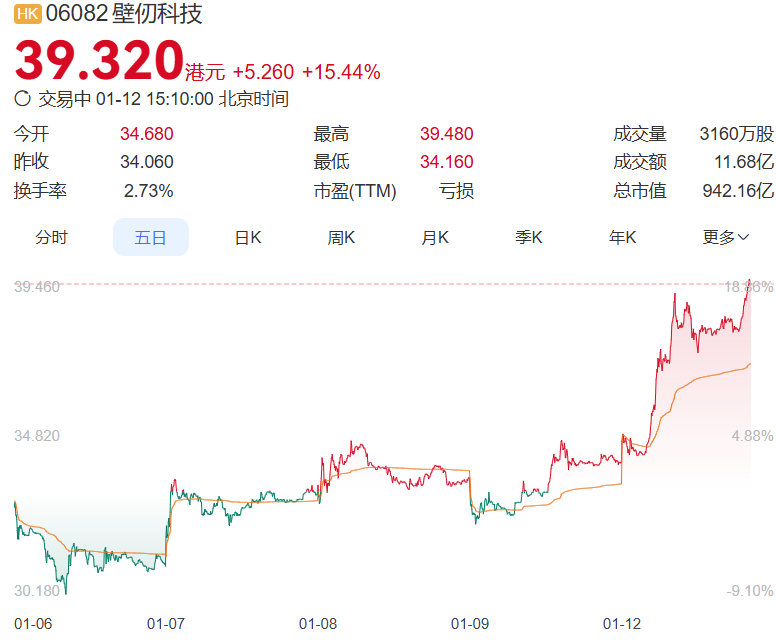Click the trading status clock icon

click(23, 99)
